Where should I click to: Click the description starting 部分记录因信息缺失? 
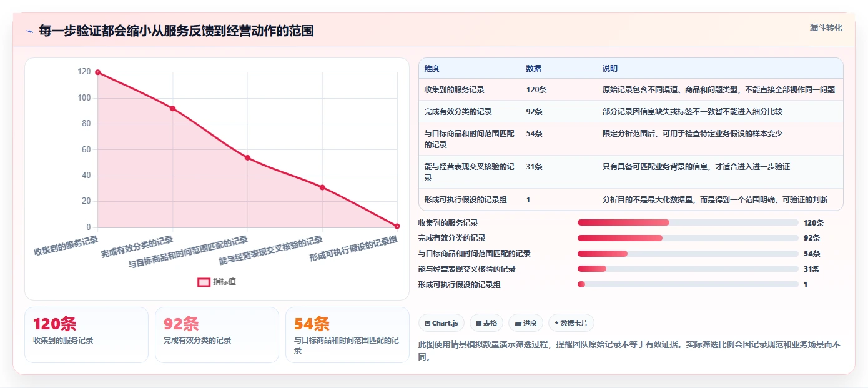[693, 112]
